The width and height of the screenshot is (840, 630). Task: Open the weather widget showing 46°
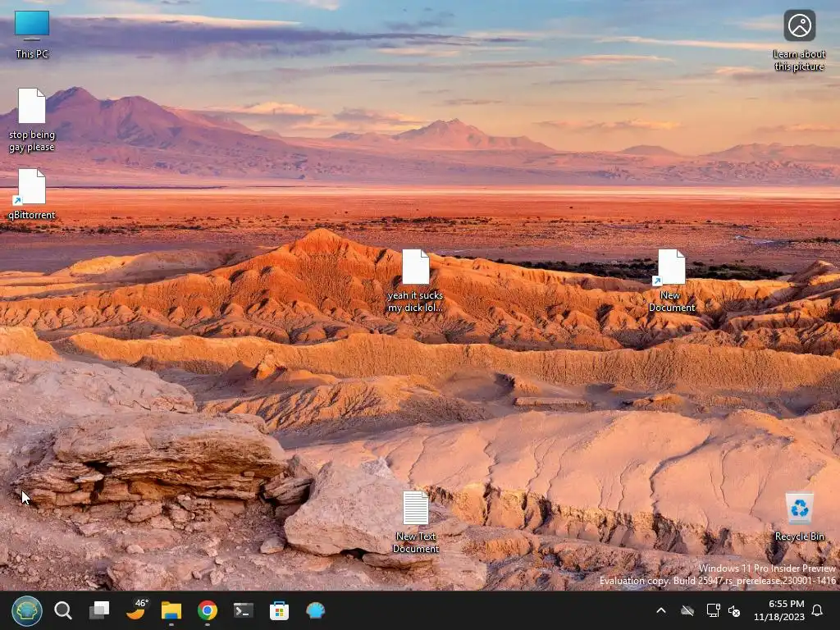[x=135, y=610]
